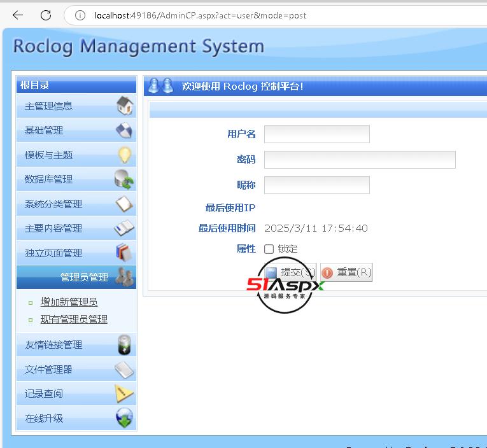Expand the 记录查阅 section

pyautogui.click(x=76, y=394)
